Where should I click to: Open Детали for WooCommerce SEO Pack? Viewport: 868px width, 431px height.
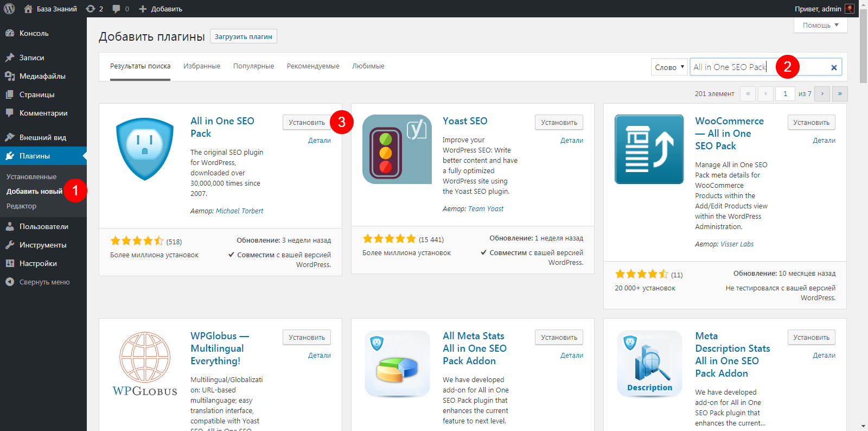tap(824, 141)
